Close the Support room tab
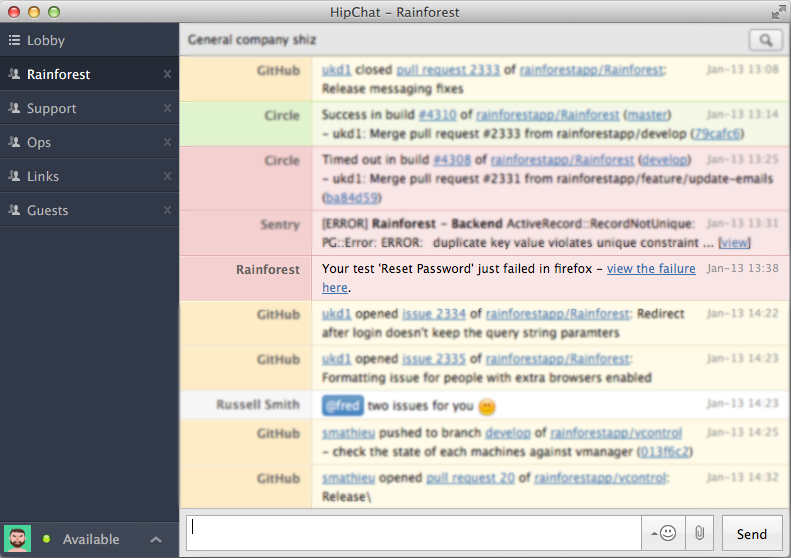 click(x=167, y=108)
